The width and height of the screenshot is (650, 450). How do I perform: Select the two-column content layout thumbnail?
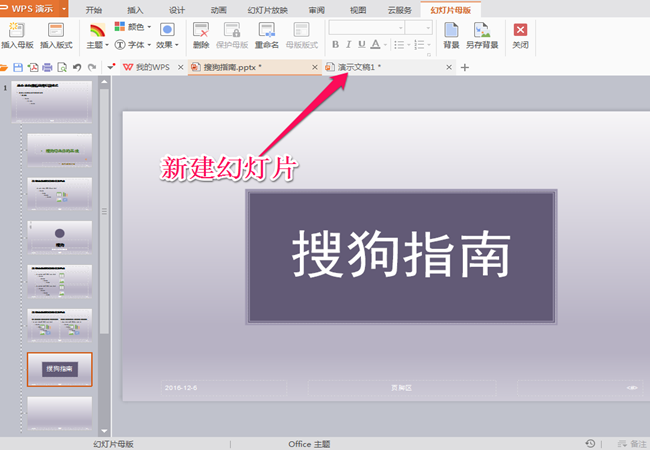point(60,325)
